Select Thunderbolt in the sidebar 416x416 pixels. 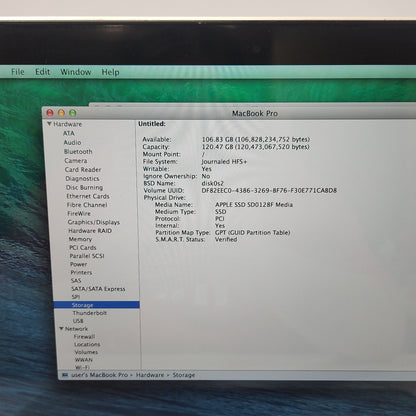[x=90, y=313]
